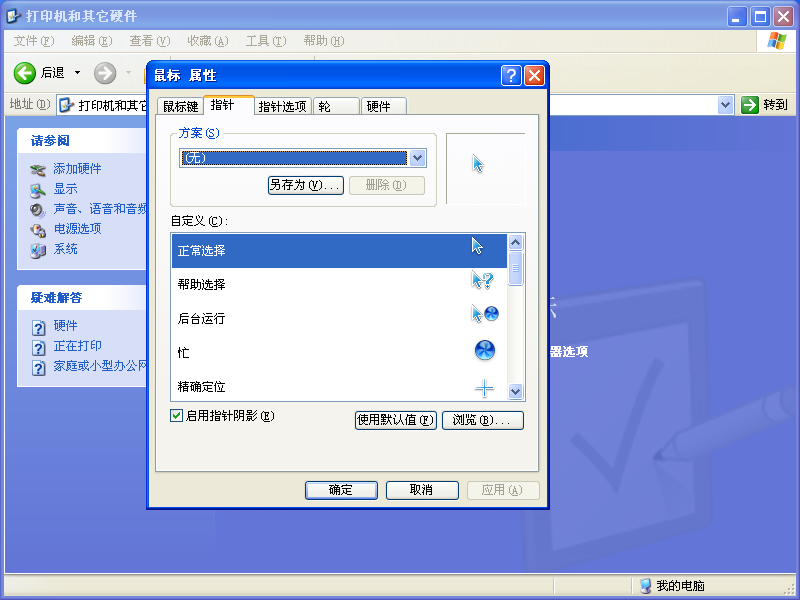Click the green Back arrow icon

tap(25, 73)
